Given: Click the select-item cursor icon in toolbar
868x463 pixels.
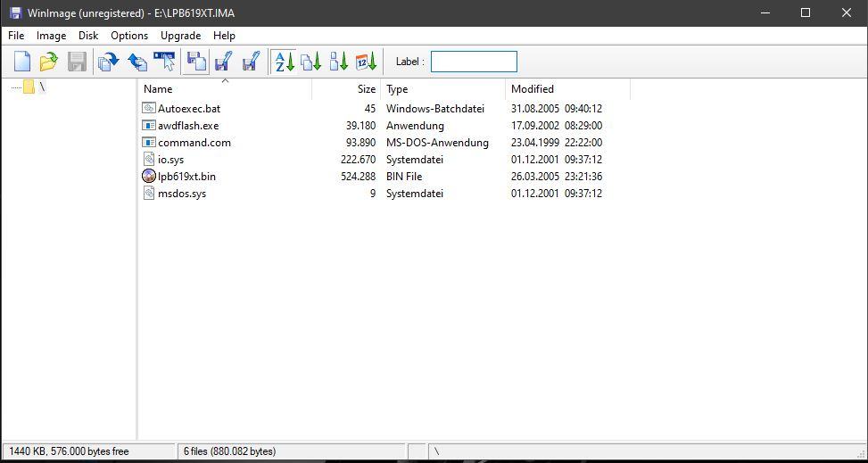Looking at the screenshot, I should 165,62.
